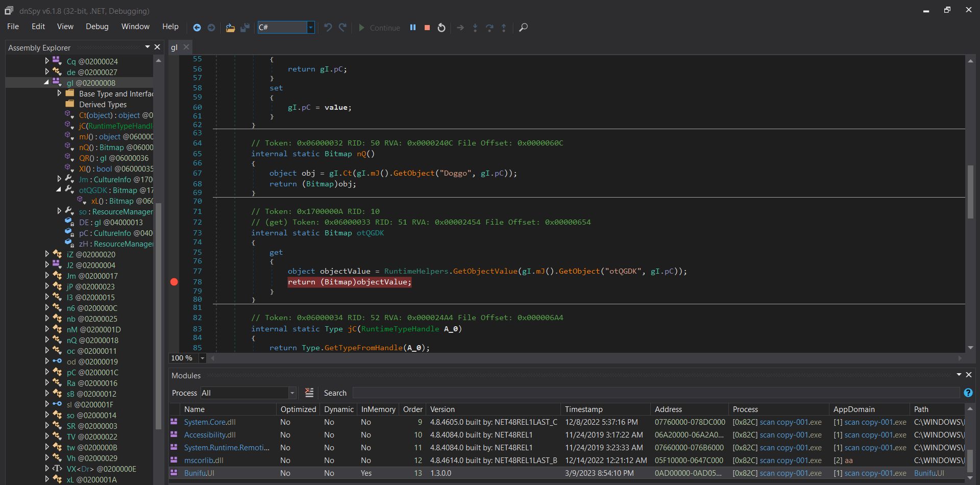This screenshot has width=980, height=485.
Task: Open the Process All dropdown in Modules
Action: point(292,393)
